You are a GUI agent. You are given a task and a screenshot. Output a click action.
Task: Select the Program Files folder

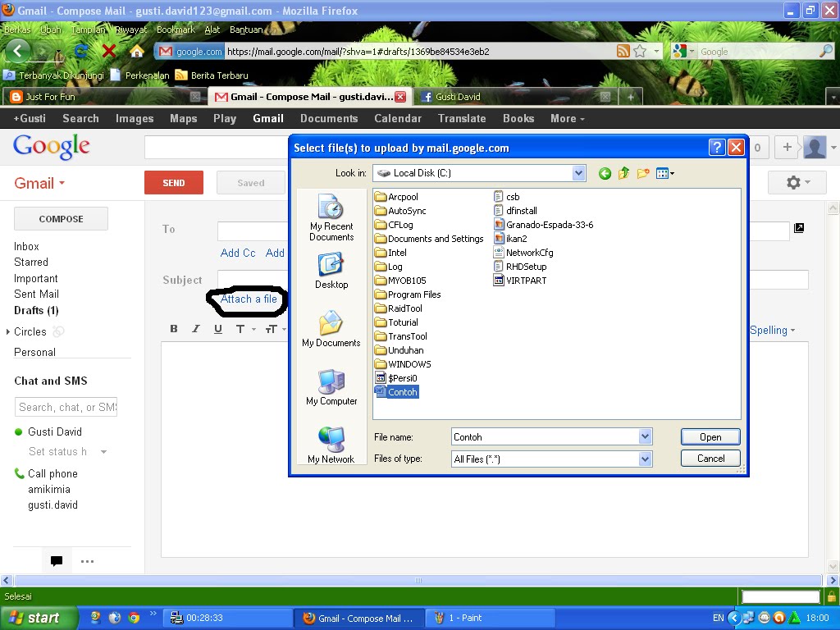pos(408,294)
